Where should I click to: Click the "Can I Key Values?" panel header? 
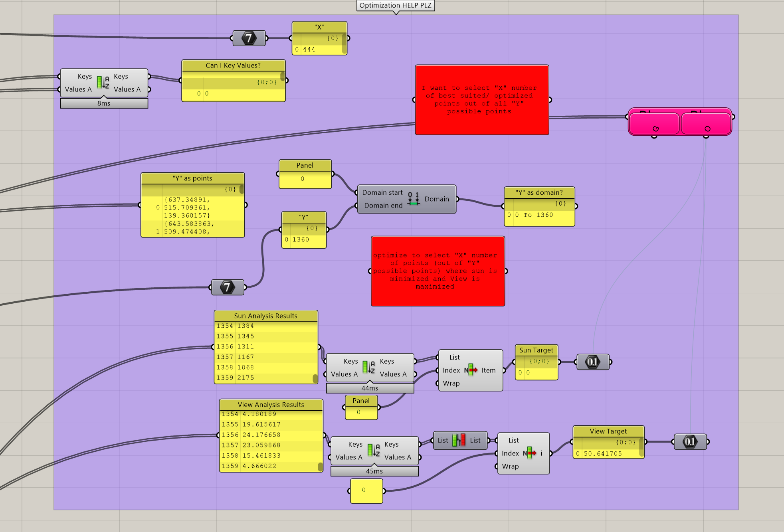(233, 65)
